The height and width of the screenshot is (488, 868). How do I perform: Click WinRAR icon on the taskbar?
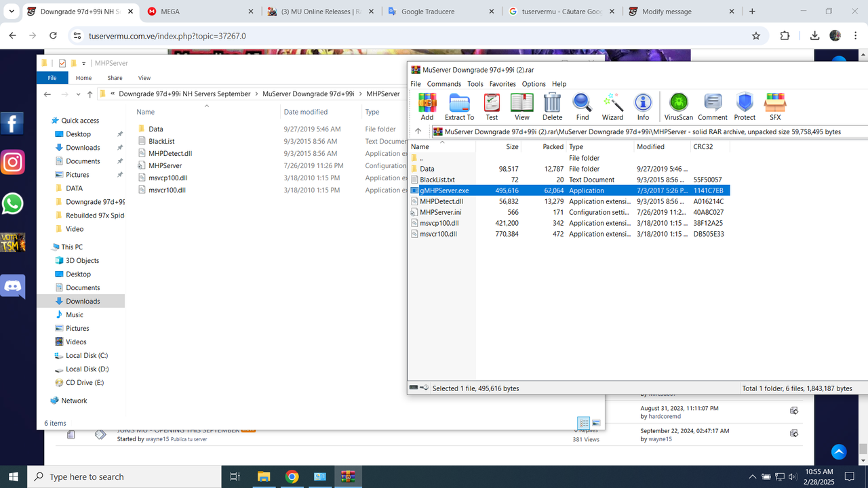(x=348, y=476)
